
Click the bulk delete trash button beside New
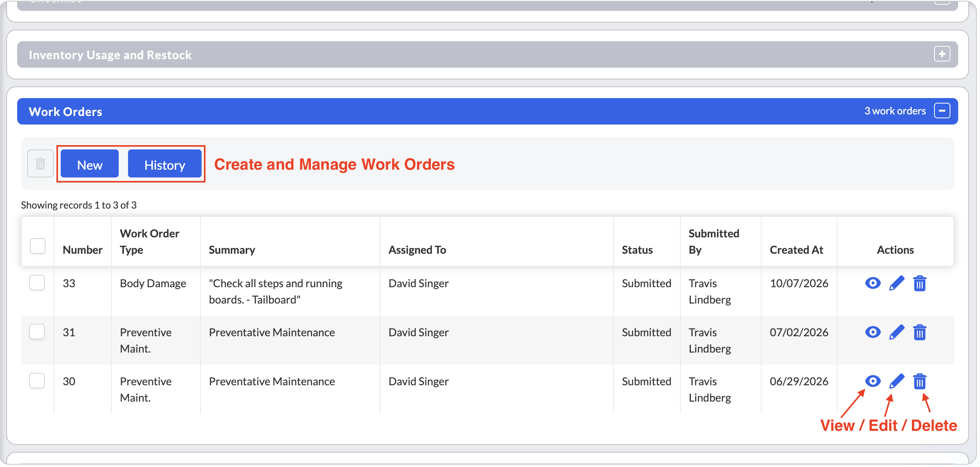[40, 163]
